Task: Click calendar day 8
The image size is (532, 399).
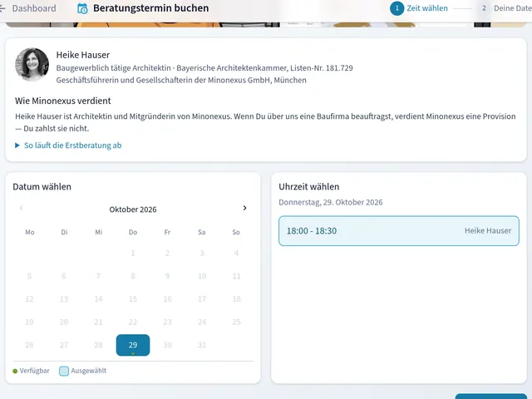Action: 133,276
